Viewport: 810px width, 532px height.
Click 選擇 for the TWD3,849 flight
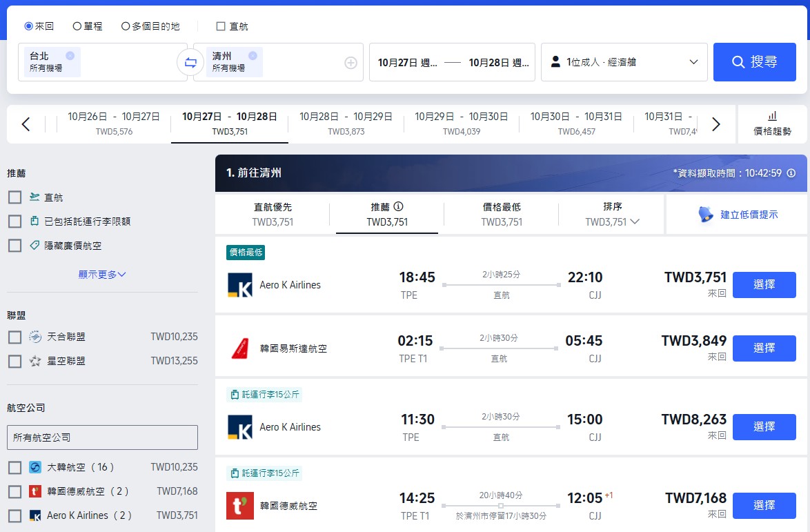(x=764, y=348)
